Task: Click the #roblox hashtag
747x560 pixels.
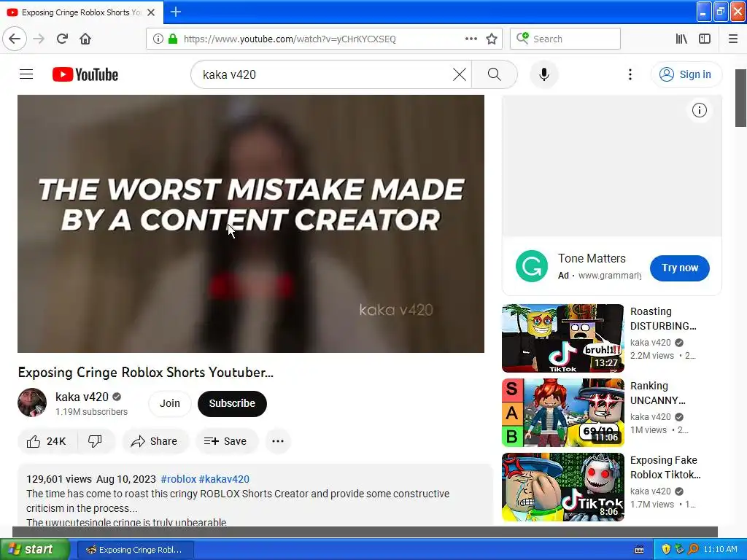Action: pyautogui.click(x=178, y=479)
